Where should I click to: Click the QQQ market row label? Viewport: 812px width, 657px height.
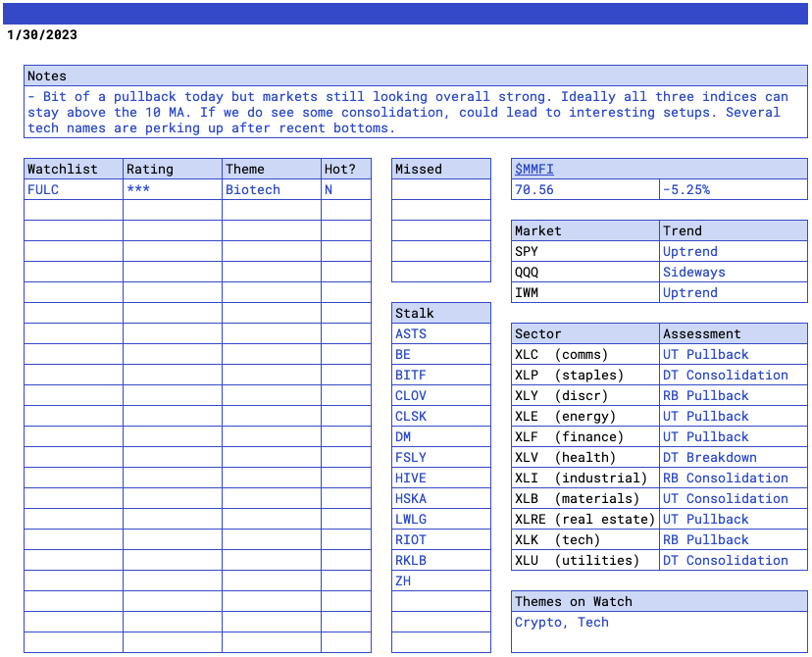[x=585, y=272]
